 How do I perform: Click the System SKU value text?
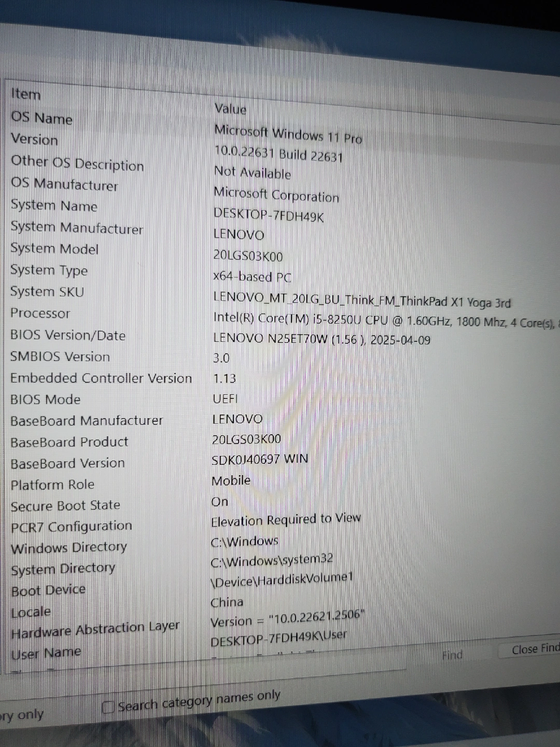tap(361, 300)
